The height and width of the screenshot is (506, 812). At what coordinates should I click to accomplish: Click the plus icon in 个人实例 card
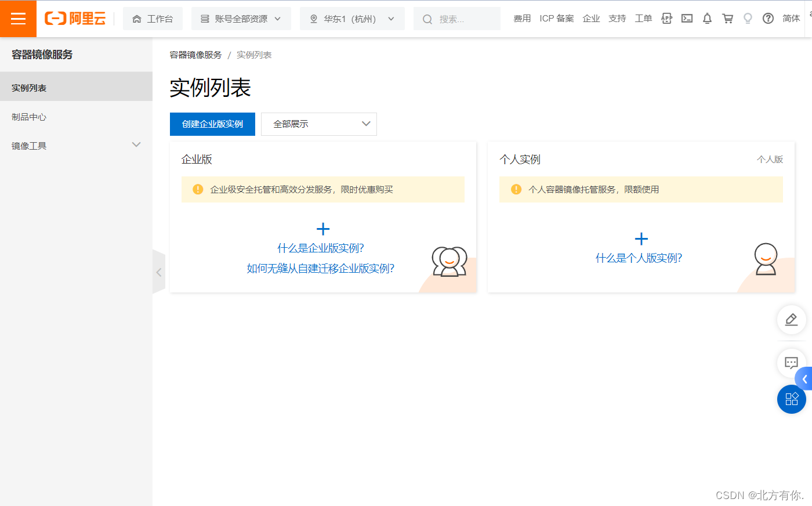[641, 239]
